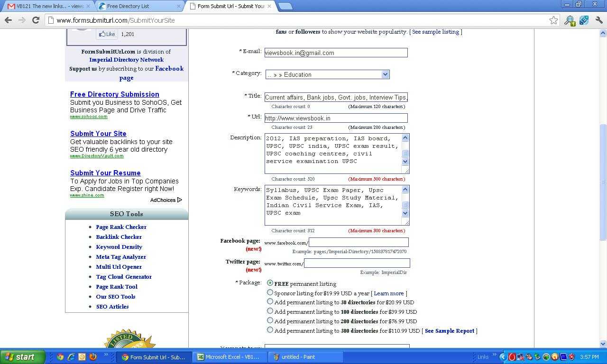Viewport: 607px width, 364px height.
Task: Click the Windows Start button
Action: tap(23, 357)
